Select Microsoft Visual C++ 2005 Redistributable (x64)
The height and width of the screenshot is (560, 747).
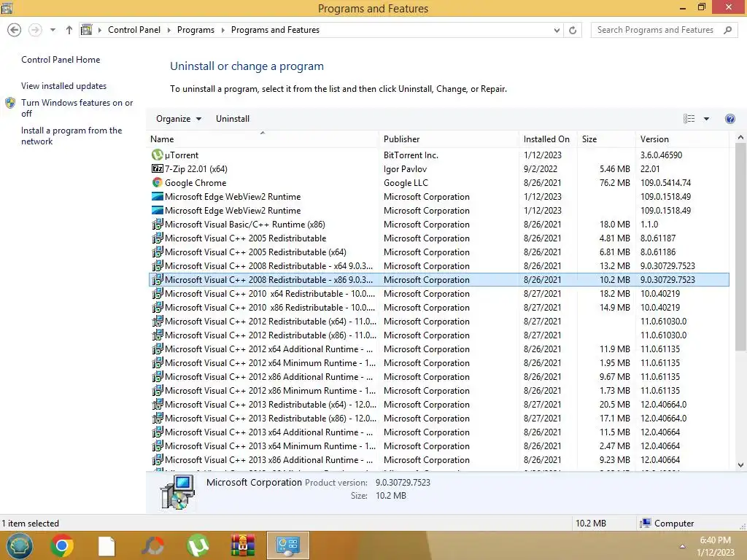pos(438,252)
